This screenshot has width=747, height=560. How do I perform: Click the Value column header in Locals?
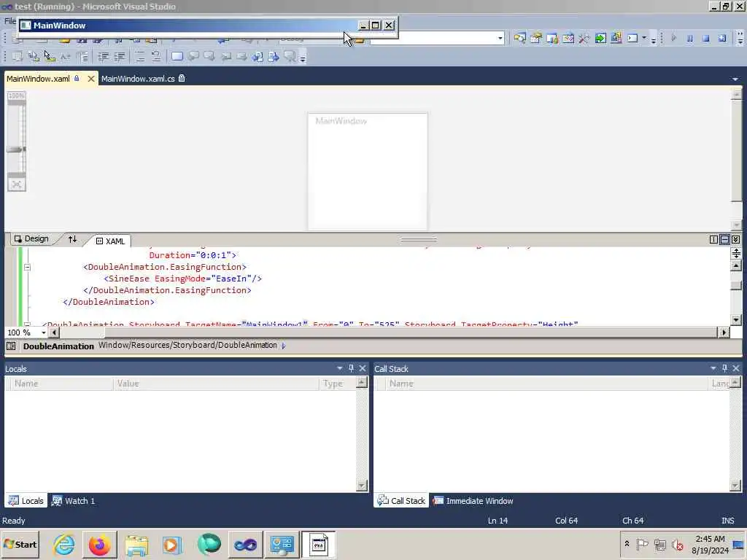(x=216, y=384)
